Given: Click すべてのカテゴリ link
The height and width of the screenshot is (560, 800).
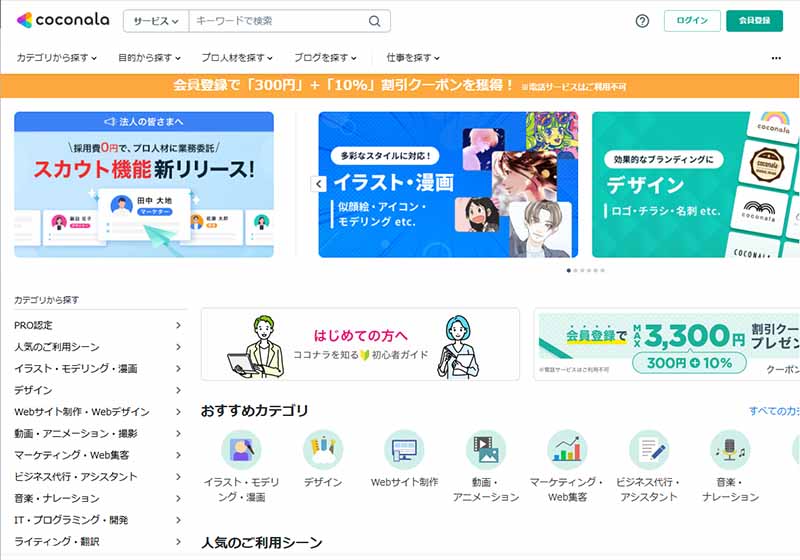Looking at the screenshot, I should [774, 411].
